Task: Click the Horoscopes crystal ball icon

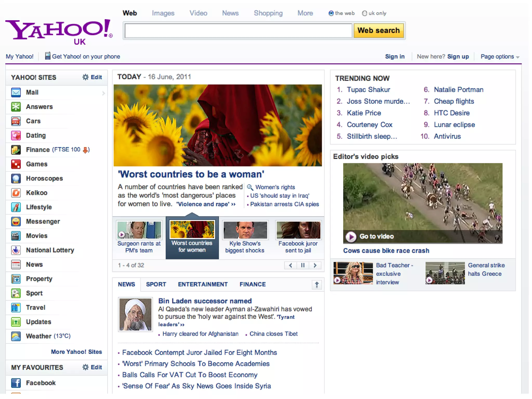Action: (16, 178)
